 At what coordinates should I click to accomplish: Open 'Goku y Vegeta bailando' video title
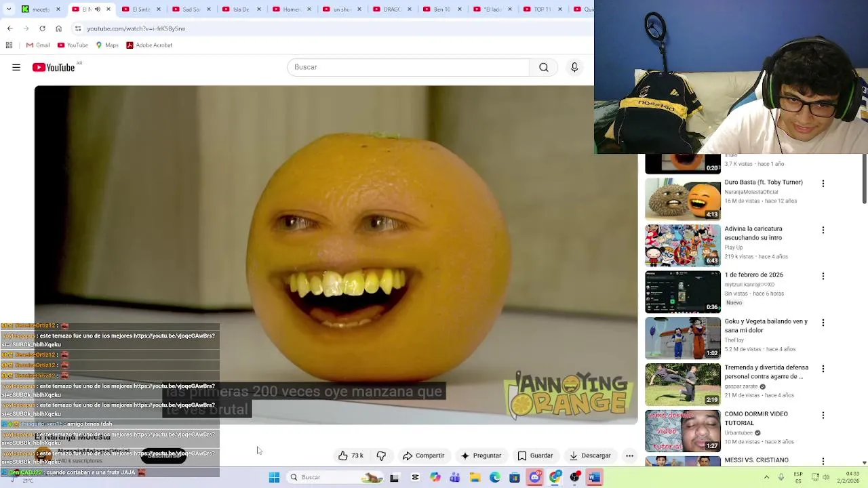pos(766,325)
